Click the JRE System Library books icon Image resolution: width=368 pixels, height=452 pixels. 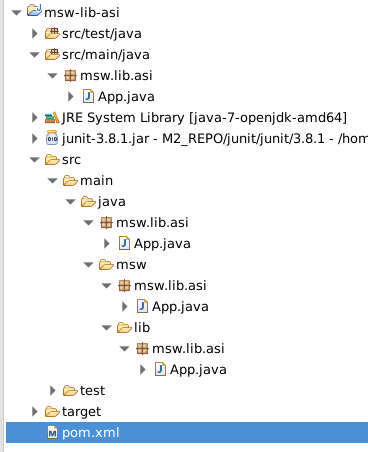(52, 118)
